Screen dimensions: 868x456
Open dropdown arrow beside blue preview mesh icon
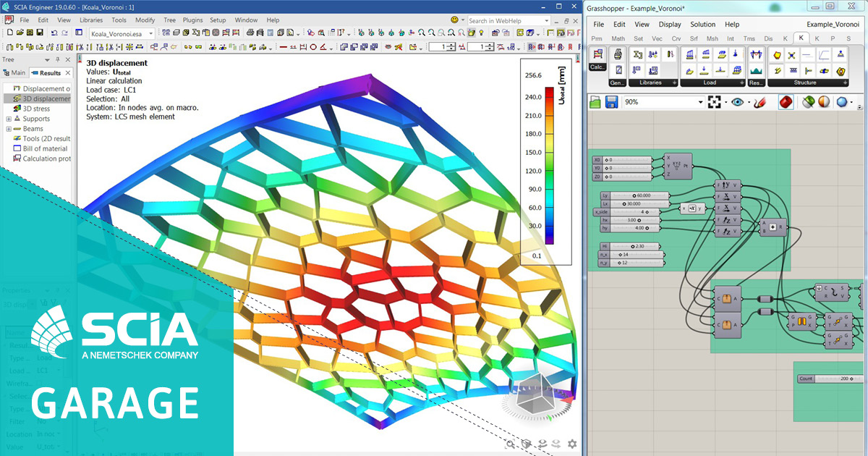point(853,102)
